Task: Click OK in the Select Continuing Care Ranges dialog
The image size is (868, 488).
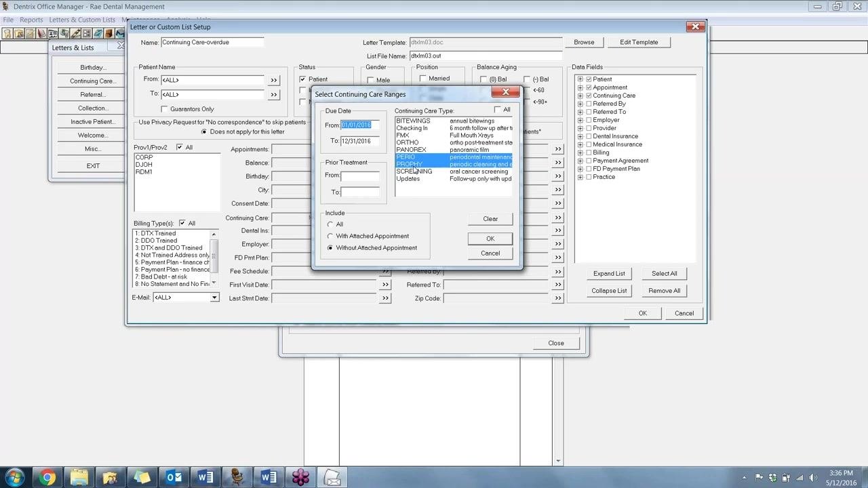Action: [x=490, y=239]
